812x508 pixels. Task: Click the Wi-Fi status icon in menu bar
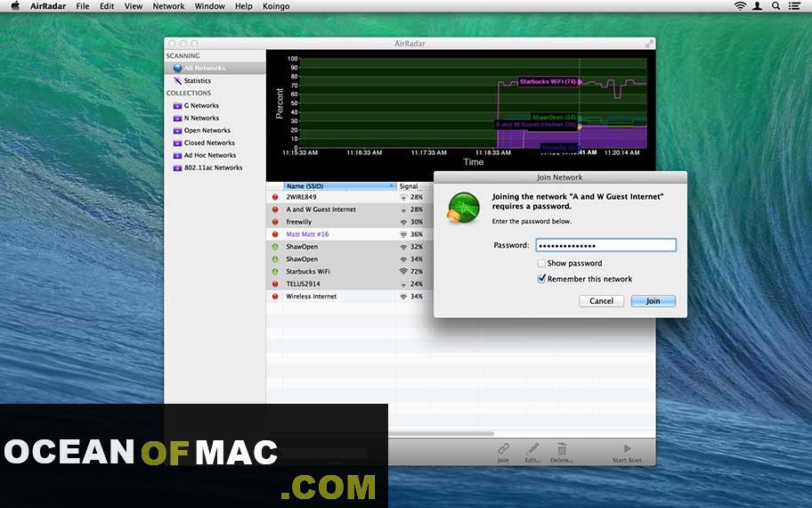point(740,6)
